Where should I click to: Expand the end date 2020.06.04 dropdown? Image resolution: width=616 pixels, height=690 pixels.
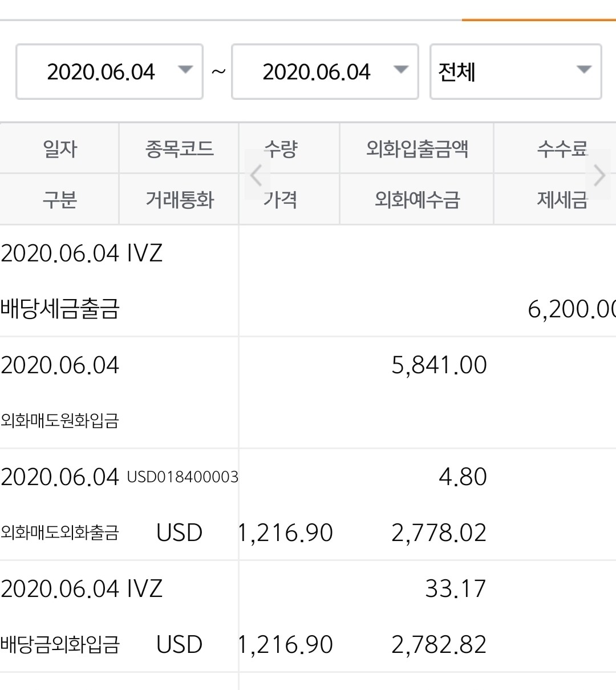pyautogui.click(x=324, y=70)
